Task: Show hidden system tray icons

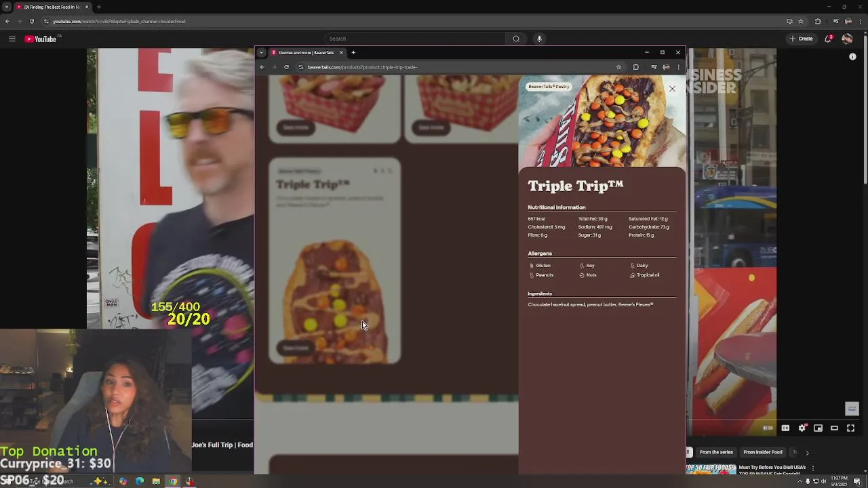Action: [800, 481]
